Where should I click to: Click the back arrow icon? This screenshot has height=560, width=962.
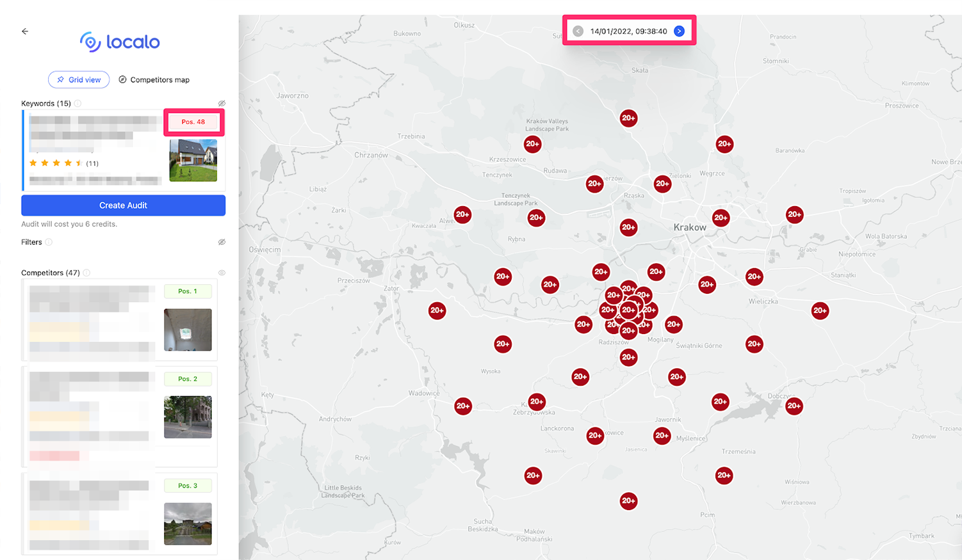point(25,31)
